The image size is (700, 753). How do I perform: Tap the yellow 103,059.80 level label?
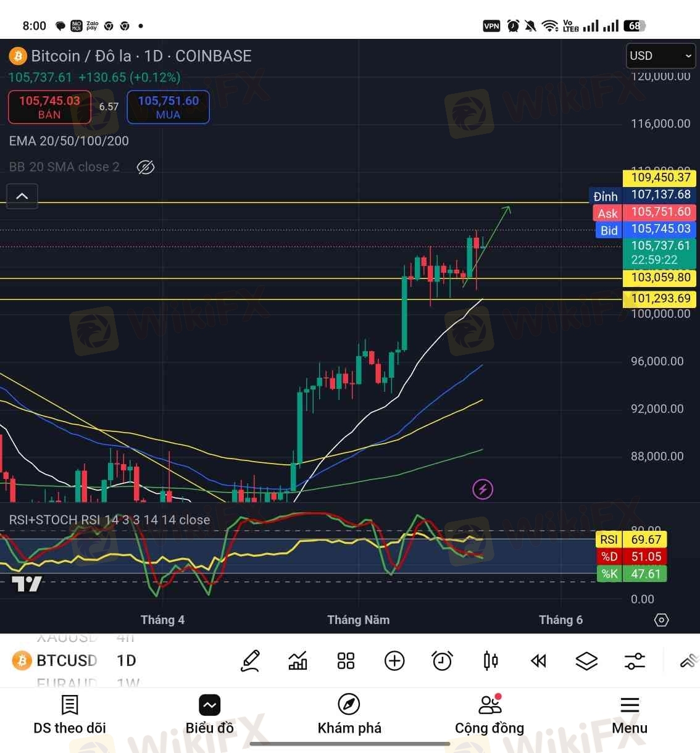coord(660,278)
